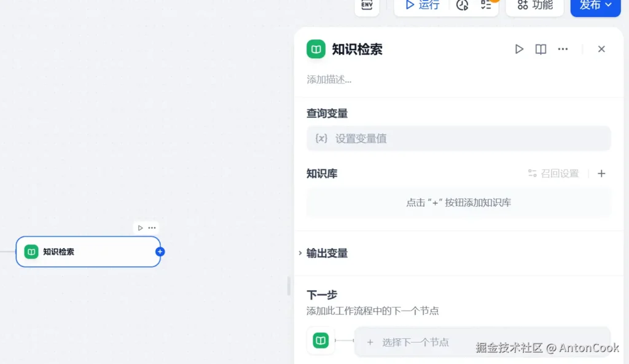Select the 知识检索 node on canvas
629x364 pixels.
coord(88,252)
